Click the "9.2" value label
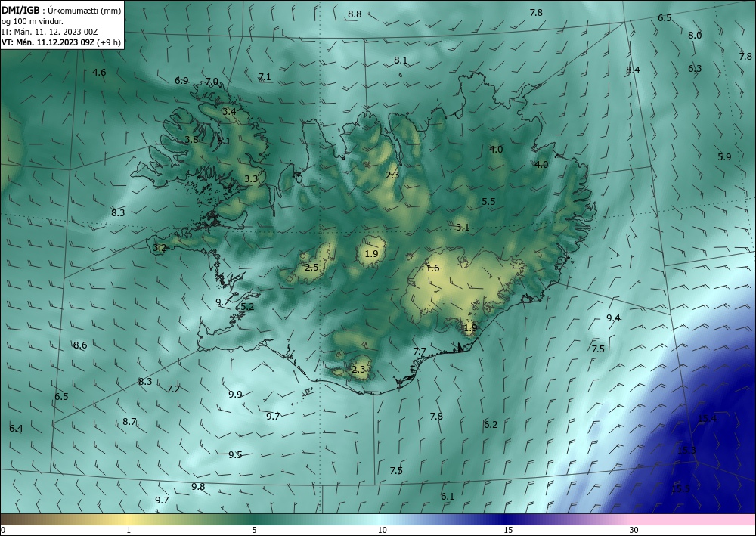This screenshot has width=756, height=536. (x=223, y=302)
